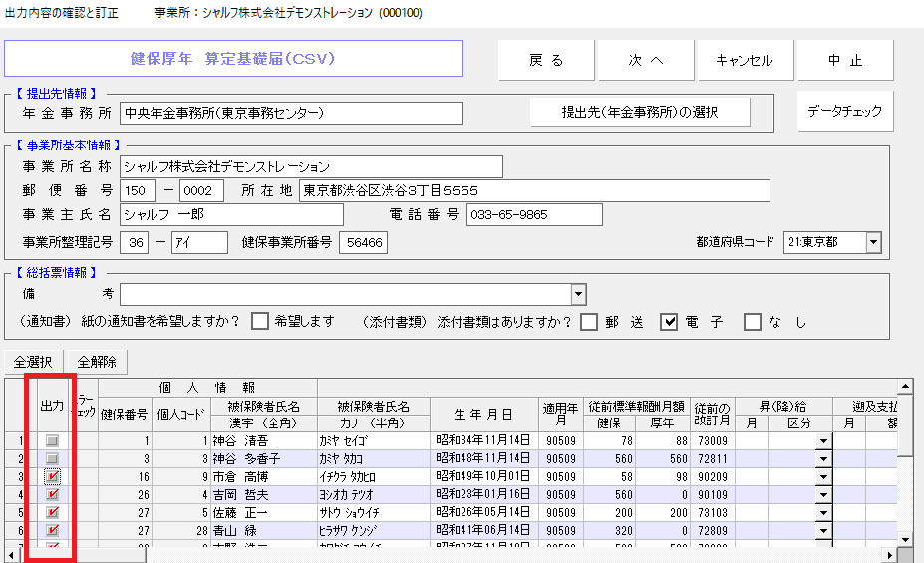
Task: Check the 郵送 attachment checkbox
Action: [x=590, y=321]
